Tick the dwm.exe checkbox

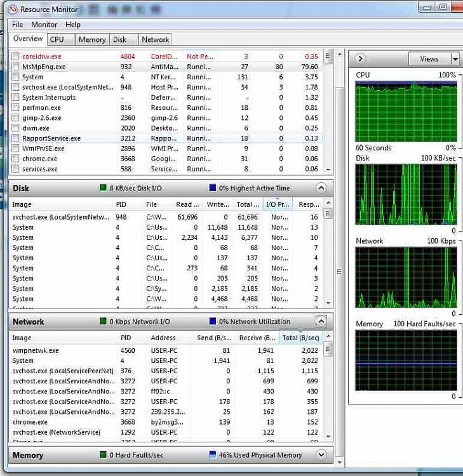(x=15, y=128)
